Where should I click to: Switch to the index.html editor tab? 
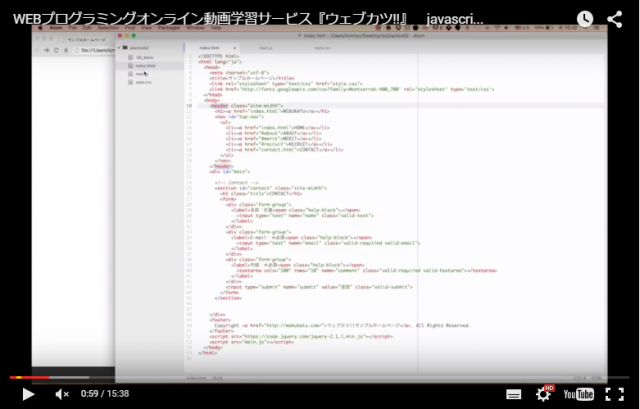pos(209,48)
